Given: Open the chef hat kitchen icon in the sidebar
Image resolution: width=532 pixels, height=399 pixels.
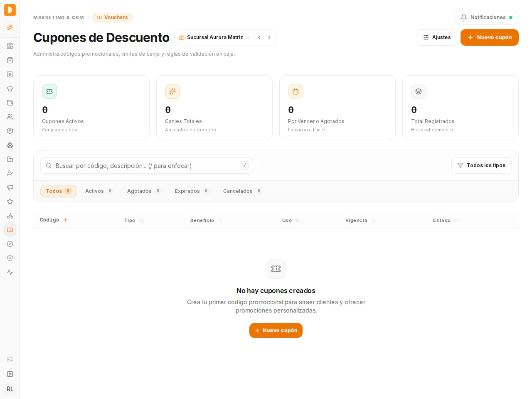Looking at the screenshot, I should [10, 89].
